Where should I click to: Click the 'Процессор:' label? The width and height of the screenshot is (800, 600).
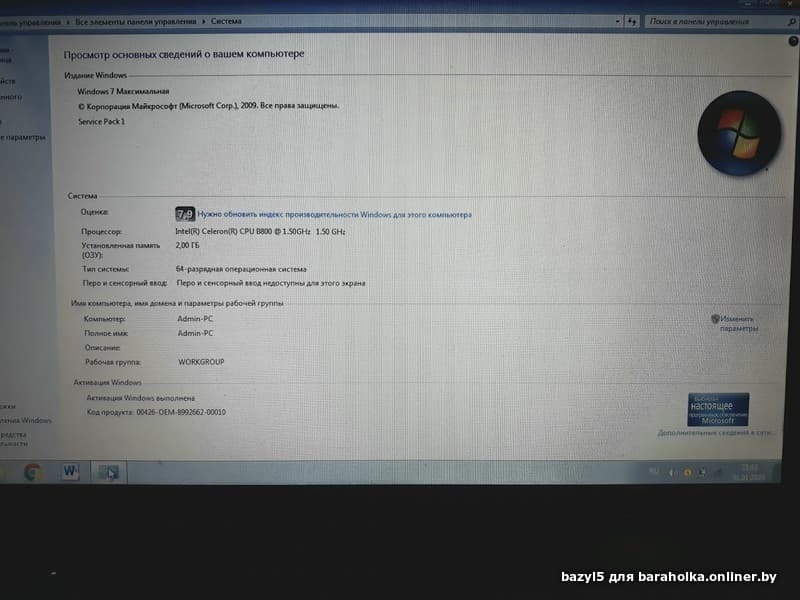[x=101, y=232]
